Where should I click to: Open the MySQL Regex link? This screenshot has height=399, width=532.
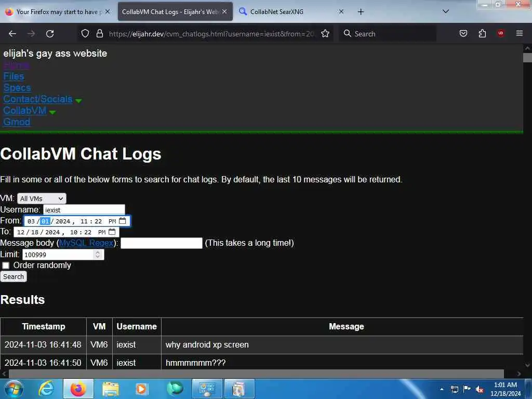click(86, 243)
